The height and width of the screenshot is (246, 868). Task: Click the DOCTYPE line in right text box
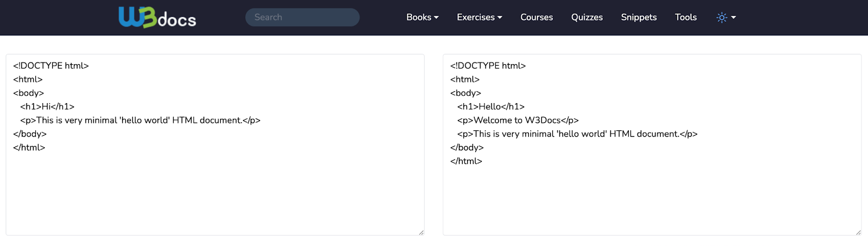[x=488, y=66]
